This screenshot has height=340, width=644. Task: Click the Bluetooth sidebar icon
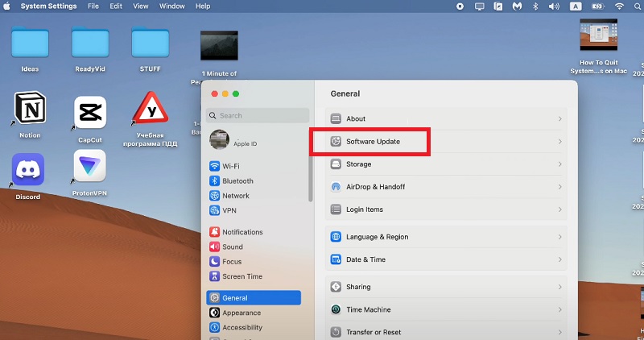[x=214, y=181]
